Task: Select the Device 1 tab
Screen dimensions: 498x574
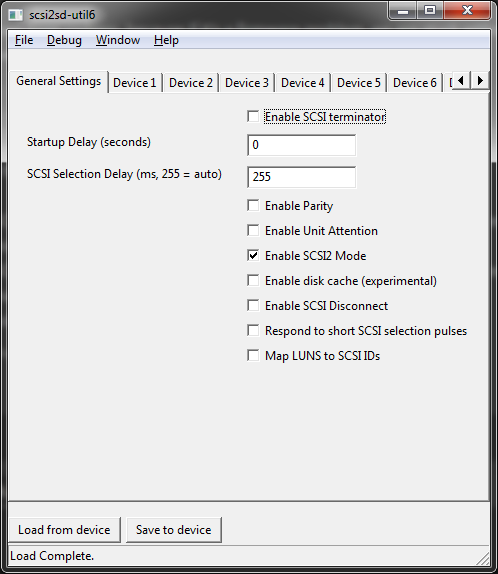Action: tap(135, 83)
